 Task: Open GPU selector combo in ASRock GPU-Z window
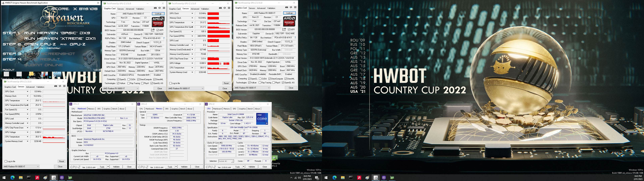click(121, 88)
